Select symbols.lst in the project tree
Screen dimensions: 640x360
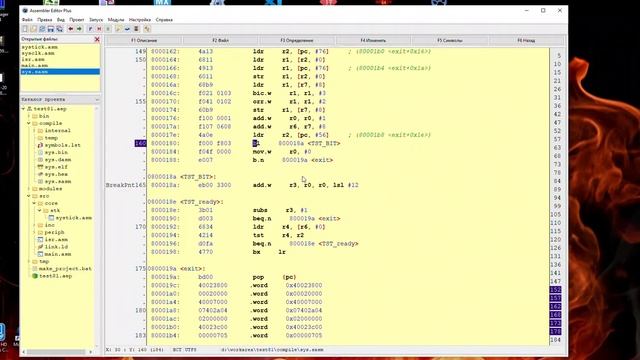click(62, 145)
